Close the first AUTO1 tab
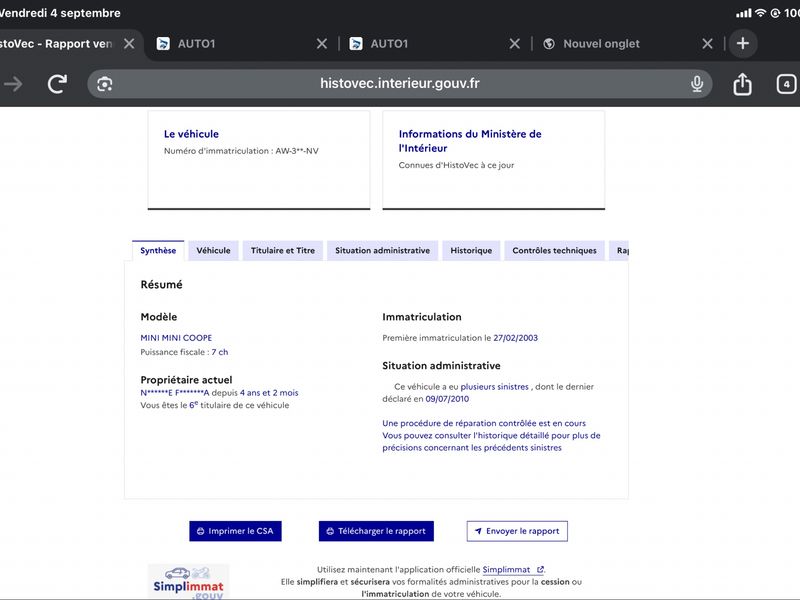The height and width of the screenshot is (600, 800). (322, 44)
